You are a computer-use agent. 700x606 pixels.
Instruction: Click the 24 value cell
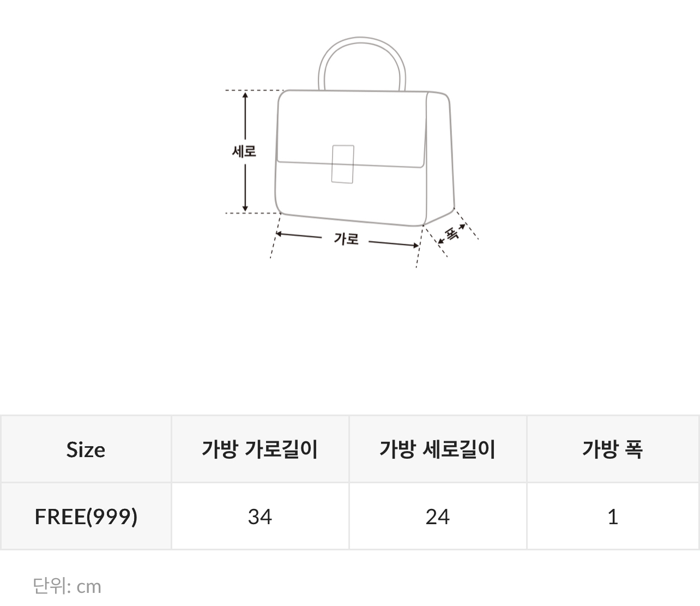click(438, 516)
